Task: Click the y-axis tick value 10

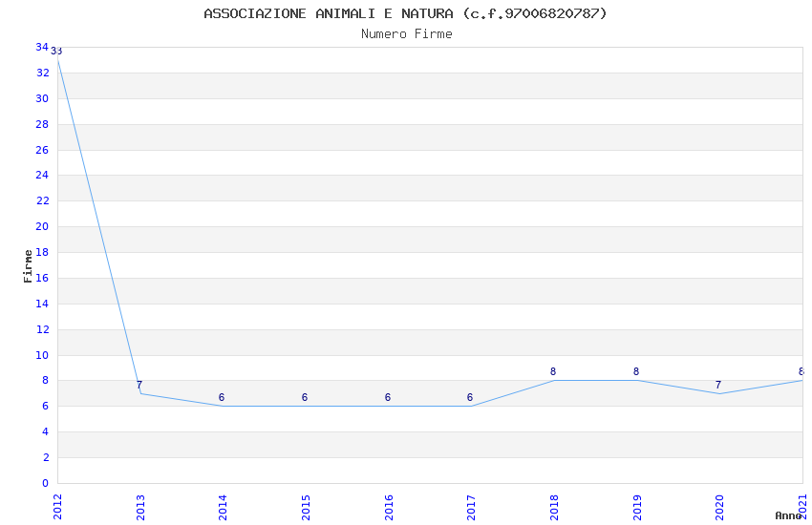Action: [42, 355]
